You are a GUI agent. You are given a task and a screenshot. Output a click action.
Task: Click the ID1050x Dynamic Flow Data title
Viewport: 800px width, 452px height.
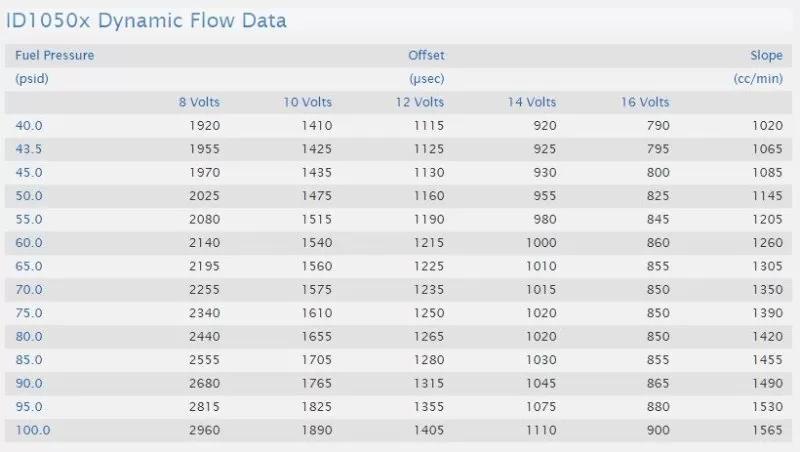146,20
